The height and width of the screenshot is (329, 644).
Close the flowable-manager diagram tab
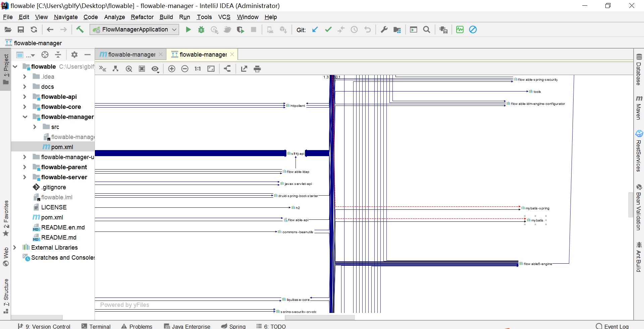click(x=232, y=54)
